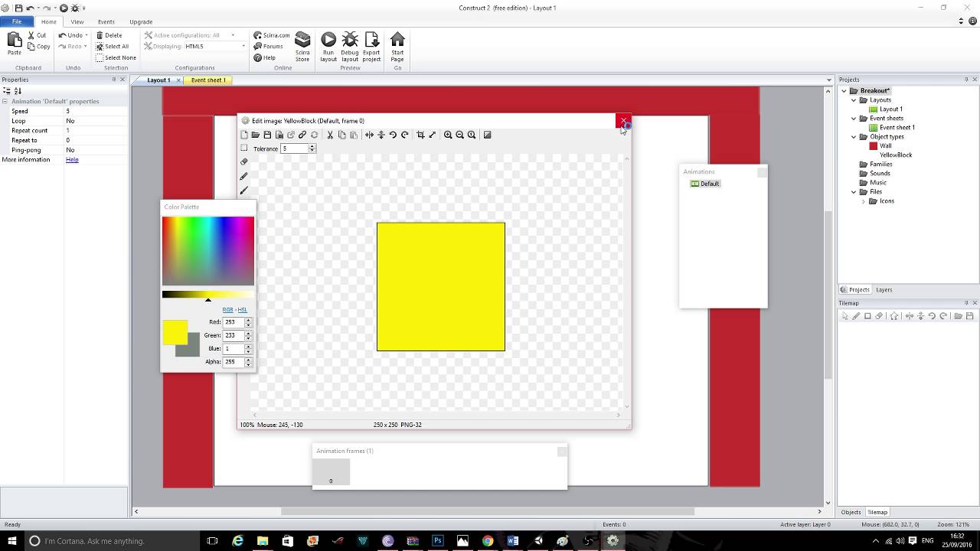Click the Help link in Properties
The width and height of the screenshot is (980, 551).
click(72, 160)
